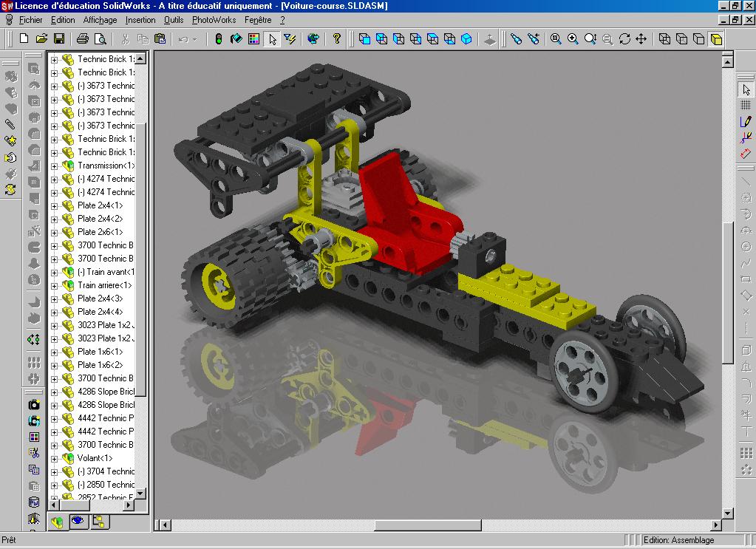Switch to the FeatureManager tab at the tree bottom
The height and width of the screenshot is (549, 756).
58,522
